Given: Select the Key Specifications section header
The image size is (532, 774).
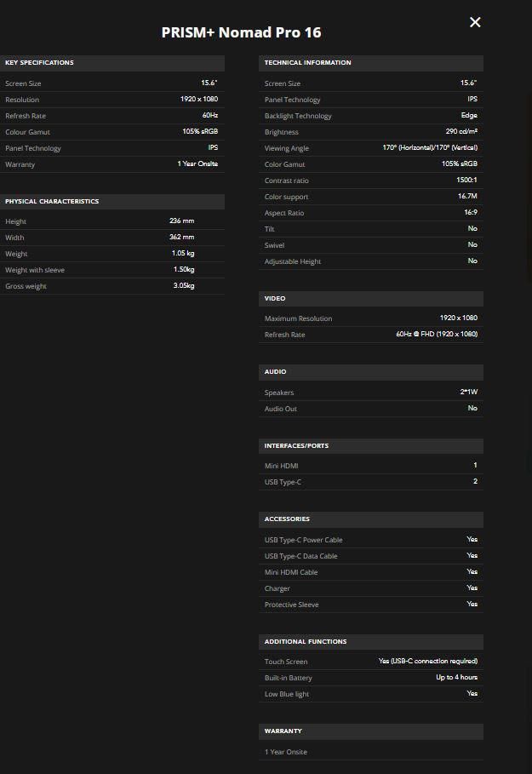Looking at the screenshot, I should pyautogui.click(x=39, y=63).
